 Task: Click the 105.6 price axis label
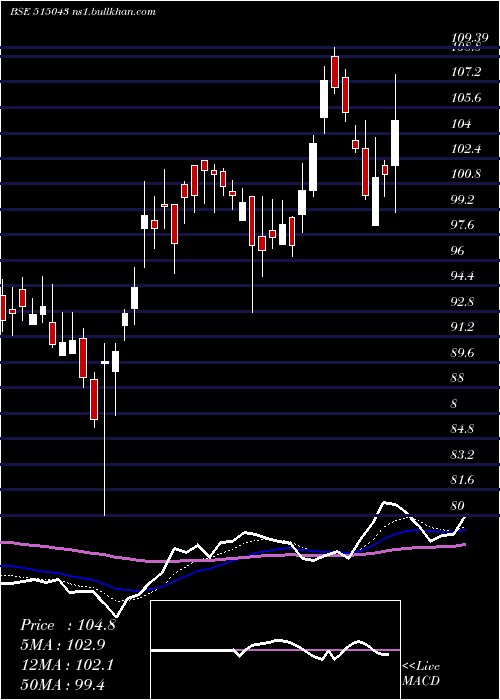466,97
